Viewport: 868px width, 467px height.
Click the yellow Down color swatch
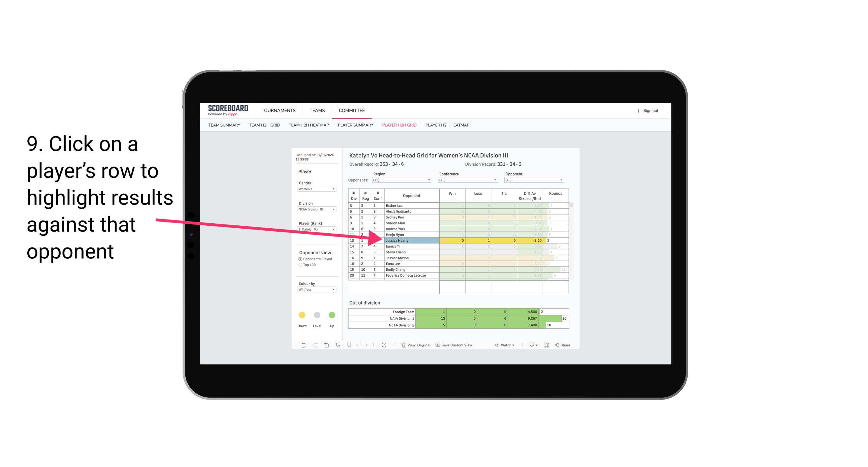pos(302,315)
